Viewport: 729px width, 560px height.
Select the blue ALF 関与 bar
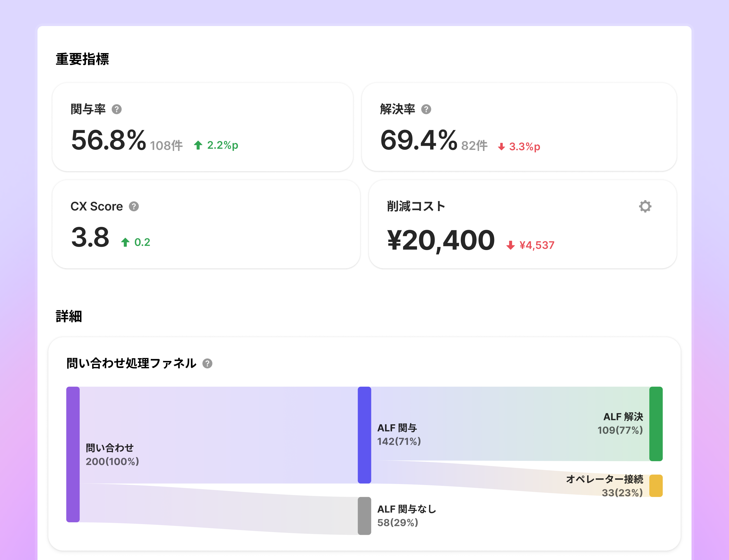pyautogui.click(x=364, y=435)
